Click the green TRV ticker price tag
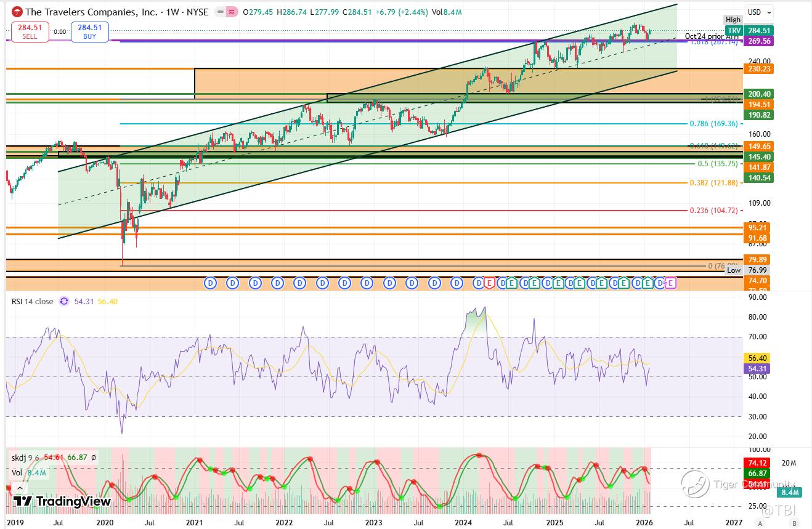This screenshot has height=529, width=812. pyautogui.click(x=733, y=30)
